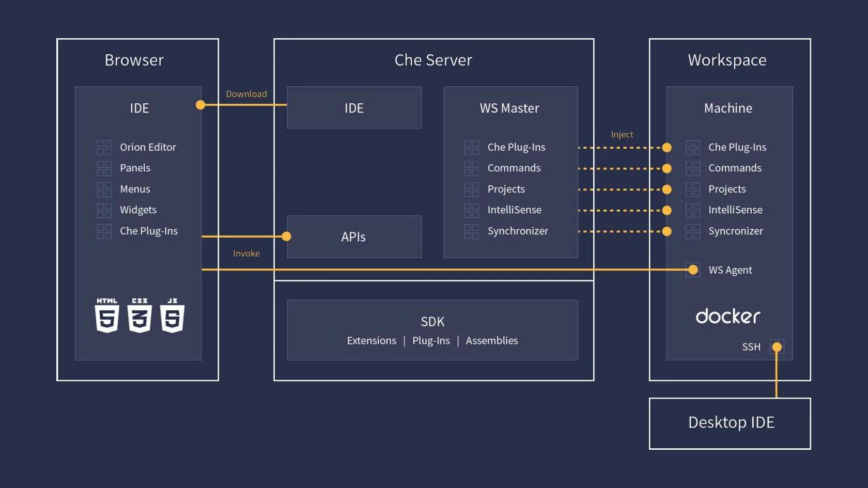Click the yellow dot on the APIs box
This screenshot has width=868, height=488.
tap(286, 237)
